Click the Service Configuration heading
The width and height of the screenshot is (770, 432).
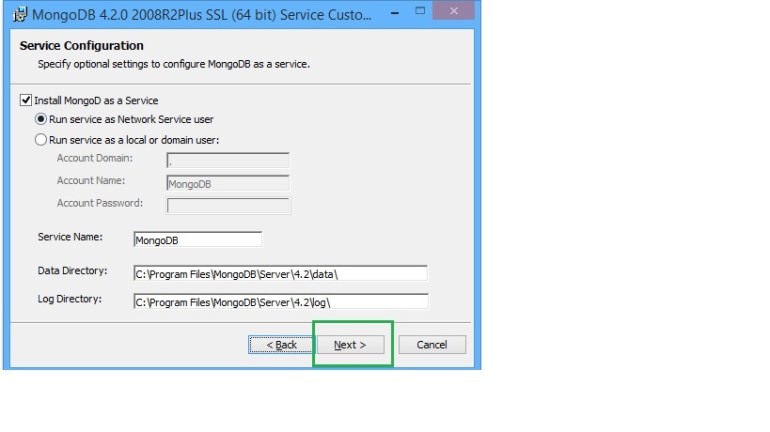coord(82,46)
